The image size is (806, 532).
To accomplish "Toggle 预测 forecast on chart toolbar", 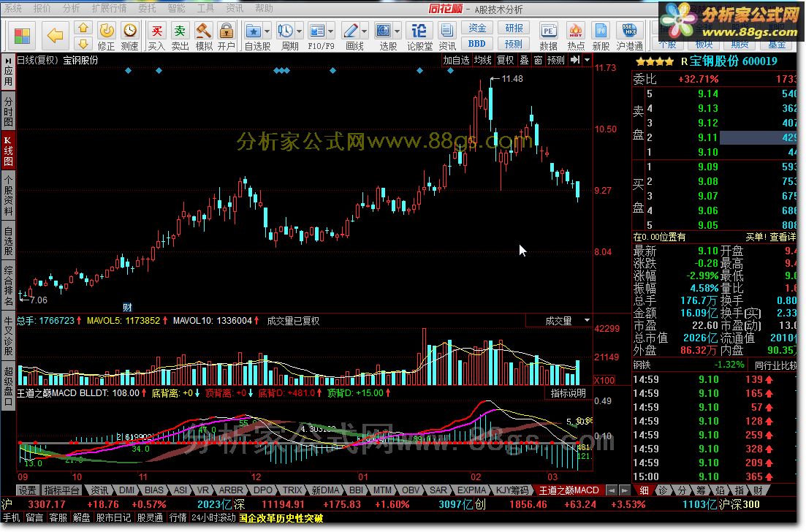I will tap(555, 60).
